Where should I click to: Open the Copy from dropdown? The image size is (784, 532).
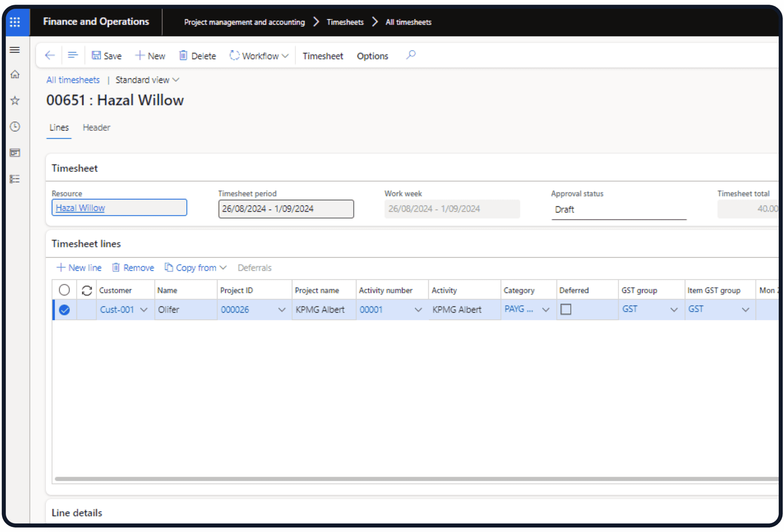[196, 268]
